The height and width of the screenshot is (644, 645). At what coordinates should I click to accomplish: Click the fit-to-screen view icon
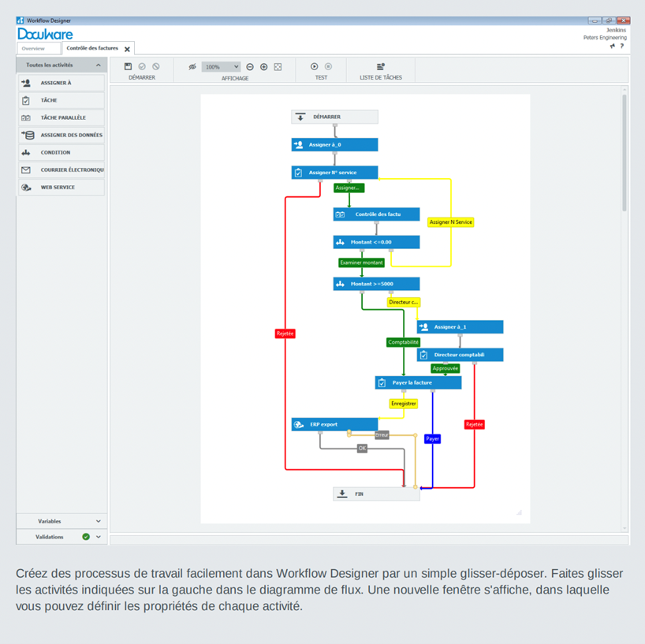[x=278, y=67]
